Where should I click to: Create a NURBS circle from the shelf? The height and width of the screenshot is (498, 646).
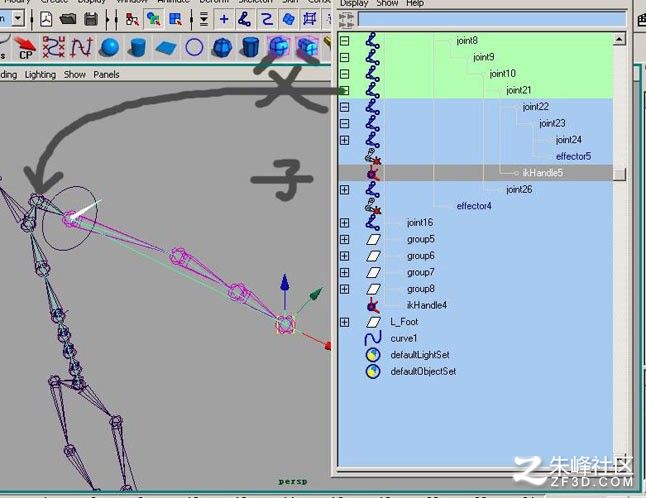(x=194, y=48)
